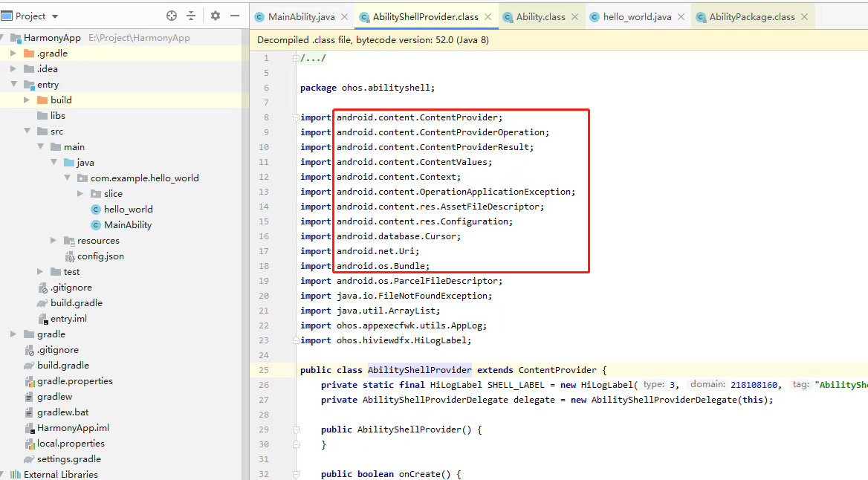
Task: Click the ContentProvider superclass name on line 25
Action: [x=557, y=370]
